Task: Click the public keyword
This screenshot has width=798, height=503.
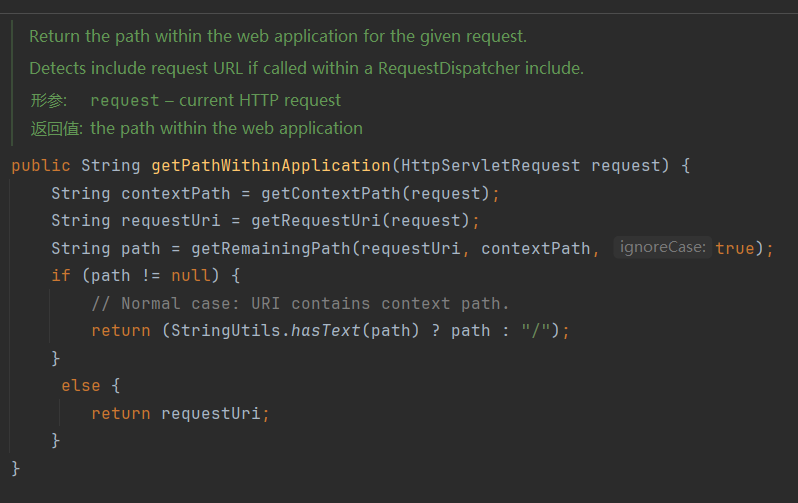Action: tap(41, 165)
